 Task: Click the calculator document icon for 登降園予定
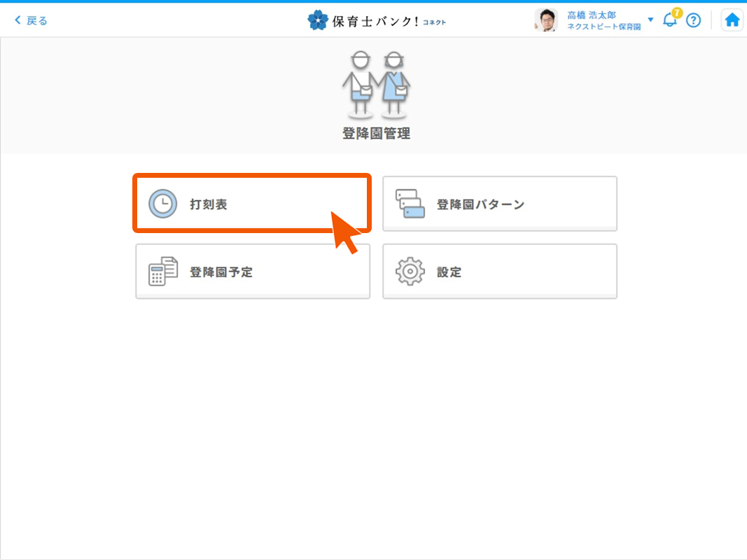(x=162, y=272)
